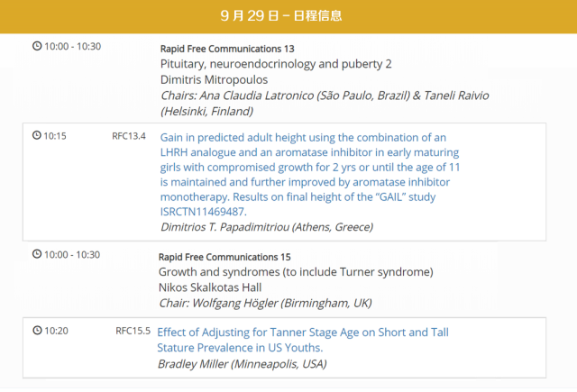The height and width of the screenshot is (392, 577).
Task: Click presenter Bradley Miller (Minneapolis, USA)
Action: click(x=242, y=364)
